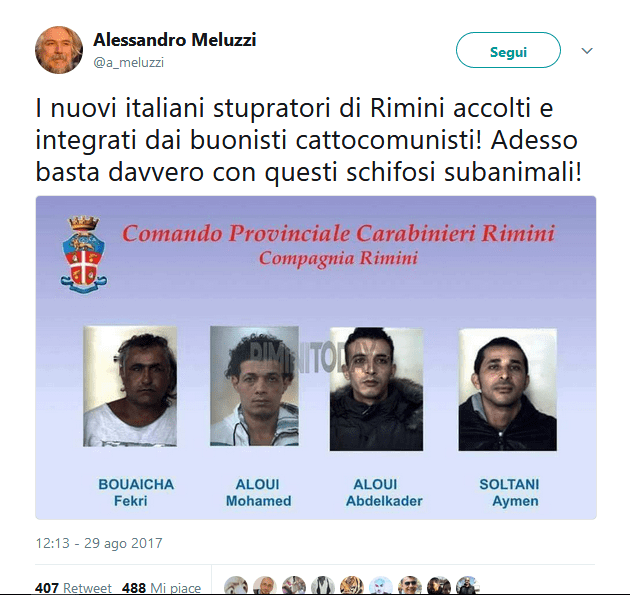Viewport: 630px width, 595px height.
Task: Open the second liker avatar, the bald man
Action: [x=265, y=586]
